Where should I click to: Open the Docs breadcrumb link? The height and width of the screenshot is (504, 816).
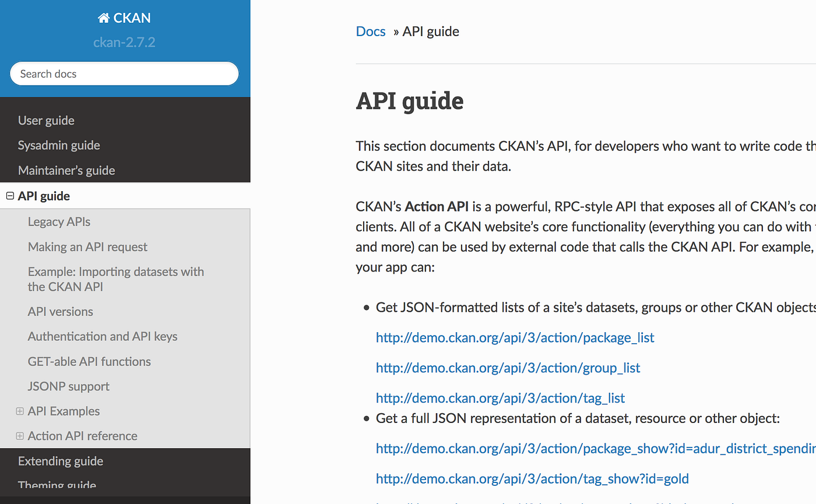370,31
